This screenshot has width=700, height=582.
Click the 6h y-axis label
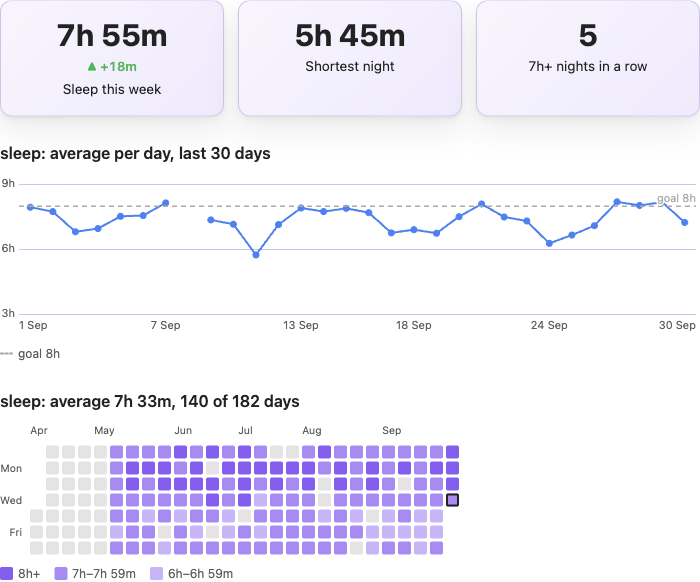point(8,248)
